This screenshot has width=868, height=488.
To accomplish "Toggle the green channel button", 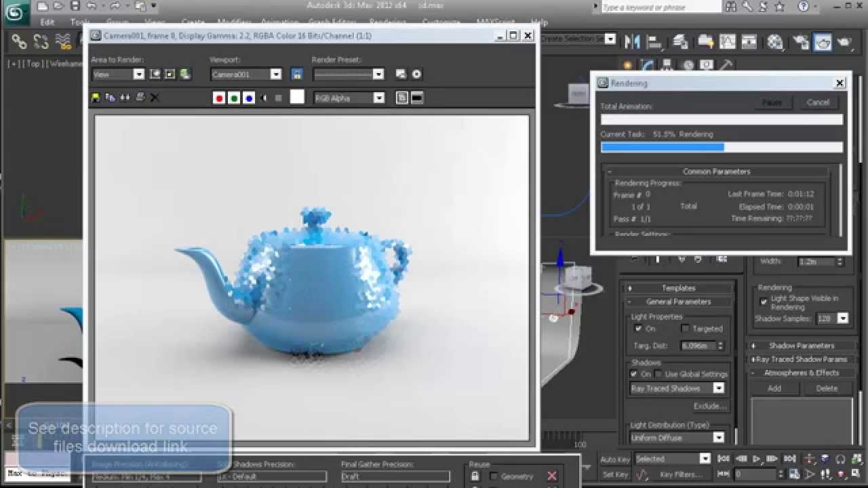I will coord(234,98).
